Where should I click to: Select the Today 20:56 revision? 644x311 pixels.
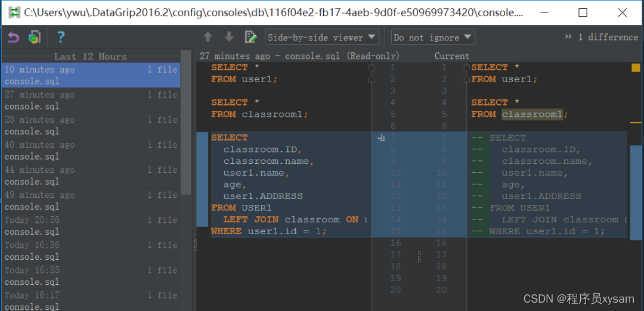coord(91,226)
